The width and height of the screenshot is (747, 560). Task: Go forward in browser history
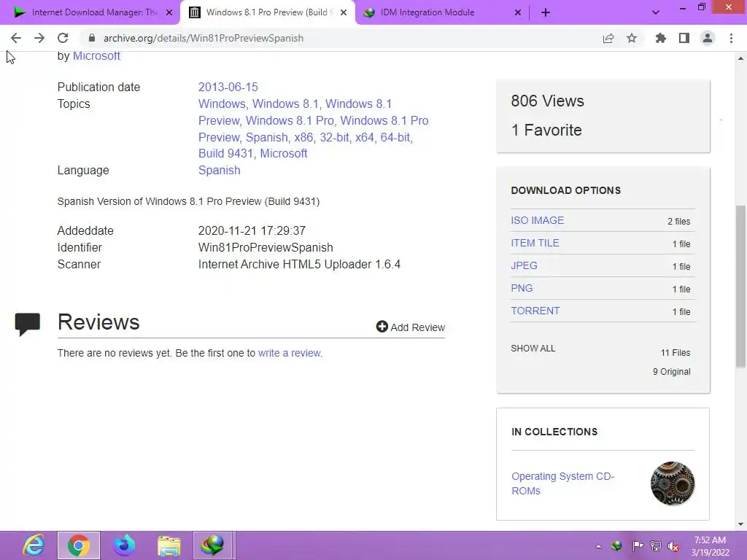pos(39,38)
